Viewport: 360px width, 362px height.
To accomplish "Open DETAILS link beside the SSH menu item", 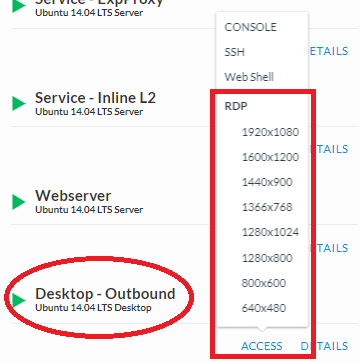I will click(x=329, y=51).
